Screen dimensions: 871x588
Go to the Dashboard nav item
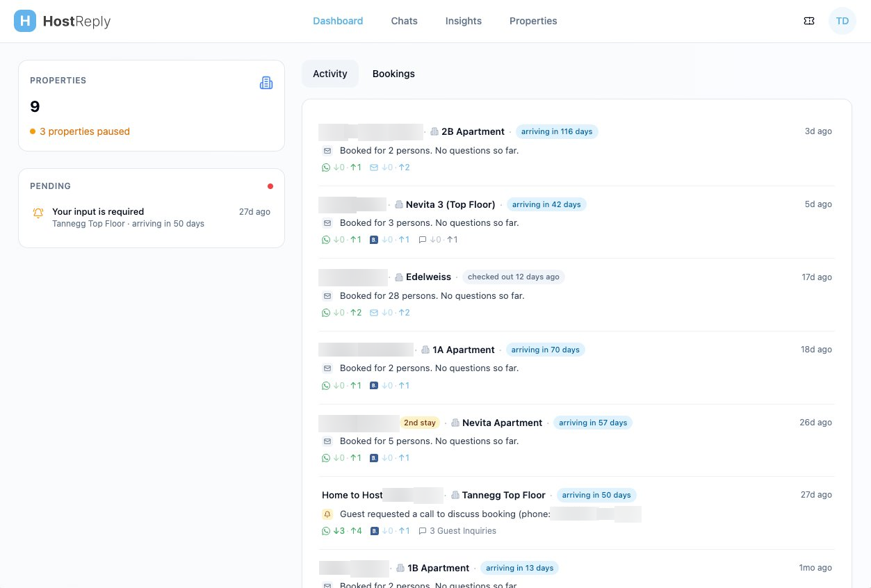point(338,21)
